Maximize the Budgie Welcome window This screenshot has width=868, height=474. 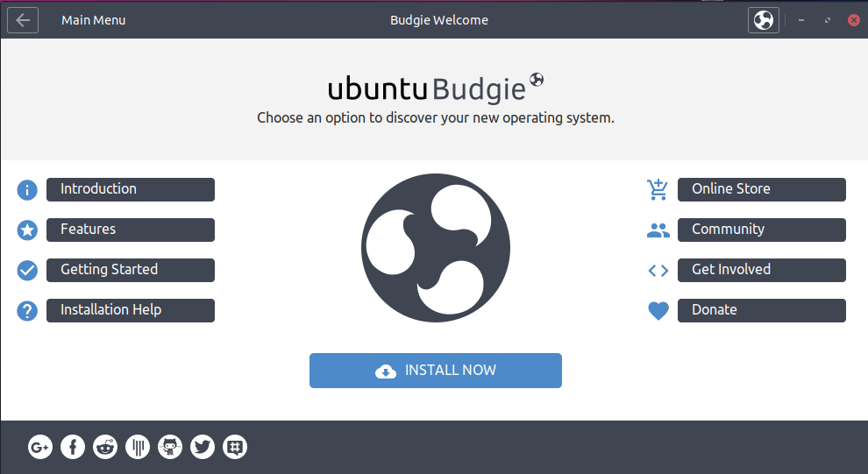828,20
